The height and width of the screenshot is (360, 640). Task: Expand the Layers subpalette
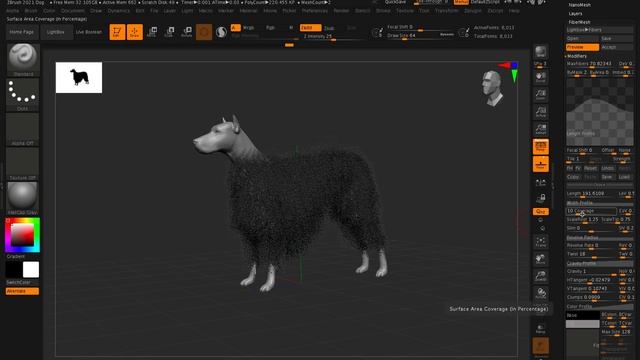coord(576,13)
